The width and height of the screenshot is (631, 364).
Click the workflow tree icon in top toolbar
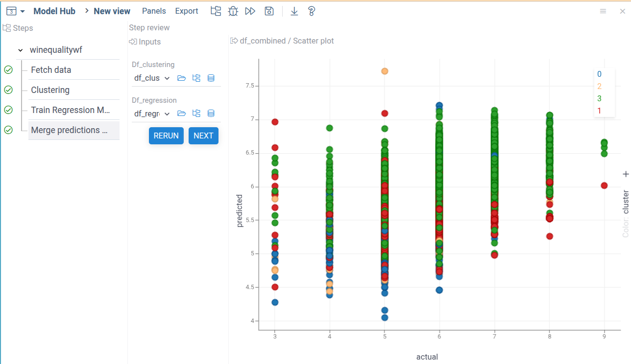(x=216, y=11)
